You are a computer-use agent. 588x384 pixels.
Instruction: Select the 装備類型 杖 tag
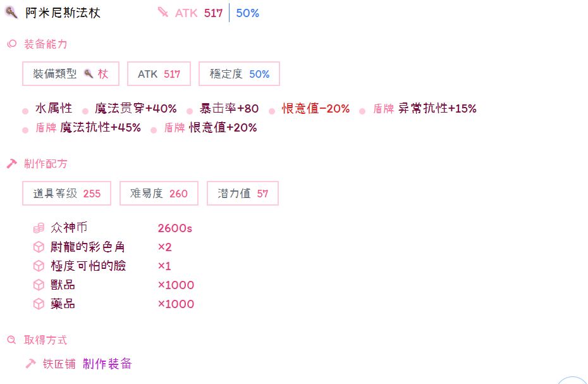pyautogui.click(x=71, y=74)
